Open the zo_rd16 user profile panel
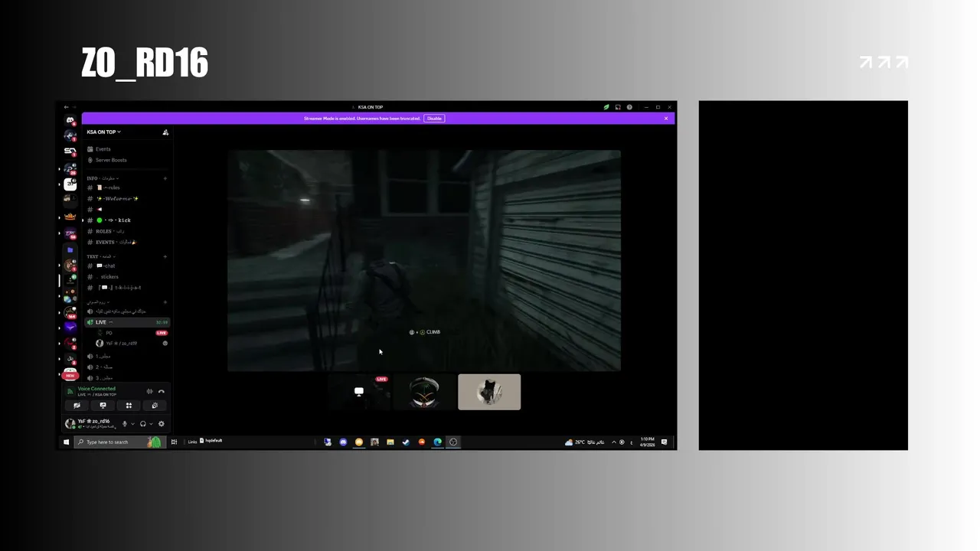The height and width of the screenshot is (551, 980). point(92,423)
